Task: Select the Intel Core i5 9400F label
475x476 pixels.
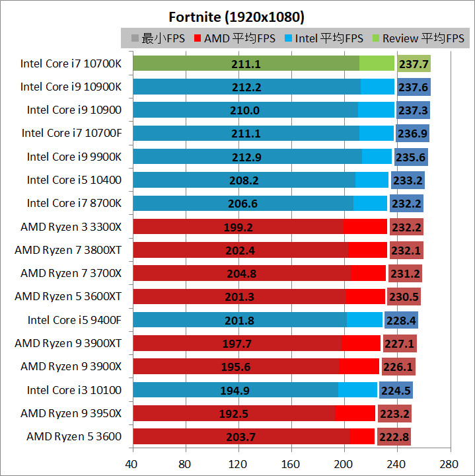Action: 74,320
